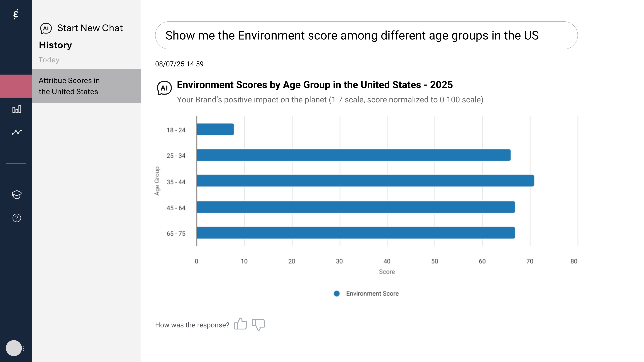Toggle the Environment Score legend marker
644x362 pixels.
(x=336, y=294)
